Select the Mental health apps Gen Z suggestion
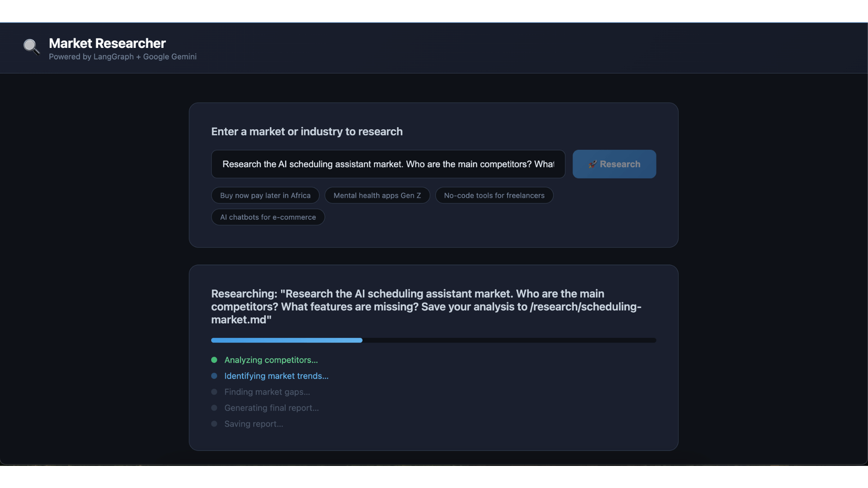 pyautogui.click(x=377, y=195)
